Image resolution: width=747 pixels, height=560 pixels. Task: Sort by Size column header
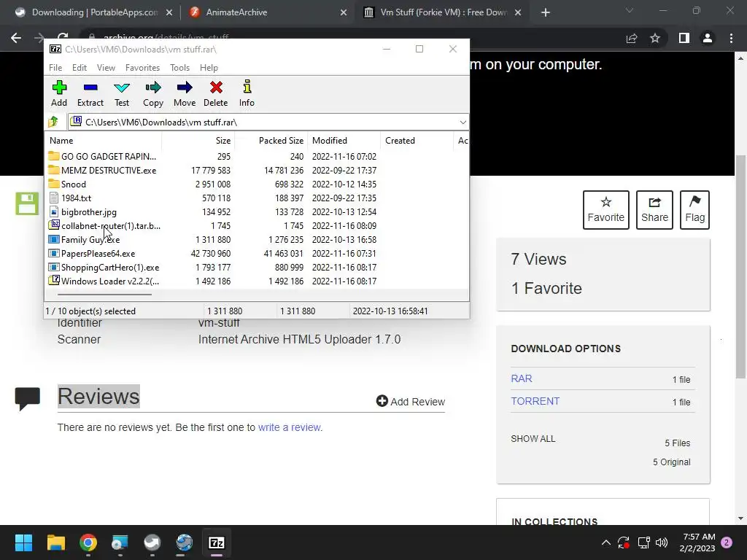coord(198,141)
